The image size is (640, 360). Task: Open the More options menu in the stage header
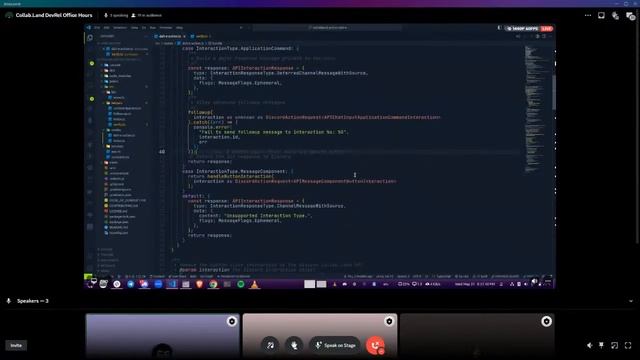point(588,16)
